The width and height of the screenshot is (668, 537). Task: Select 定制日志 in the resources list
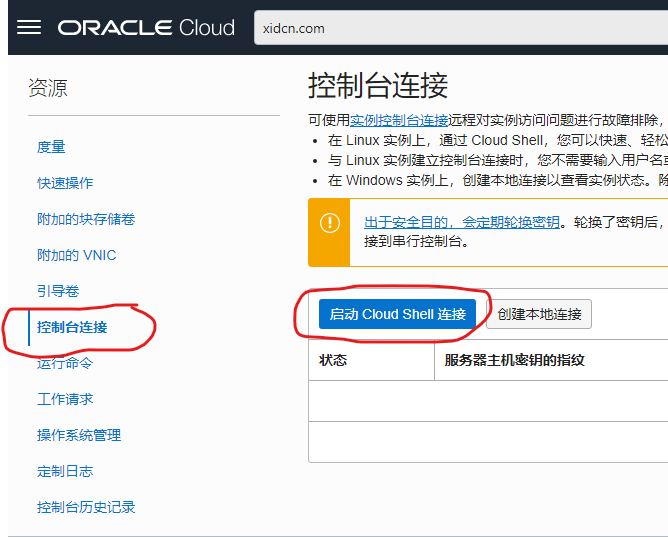tap(65, 471)
